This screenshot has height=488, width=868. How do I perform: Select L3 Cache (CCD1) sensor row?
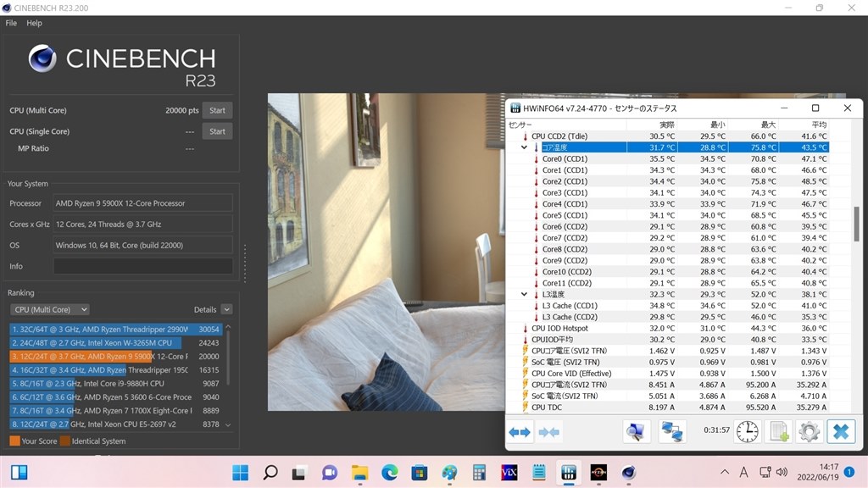[x=668, y=305]
